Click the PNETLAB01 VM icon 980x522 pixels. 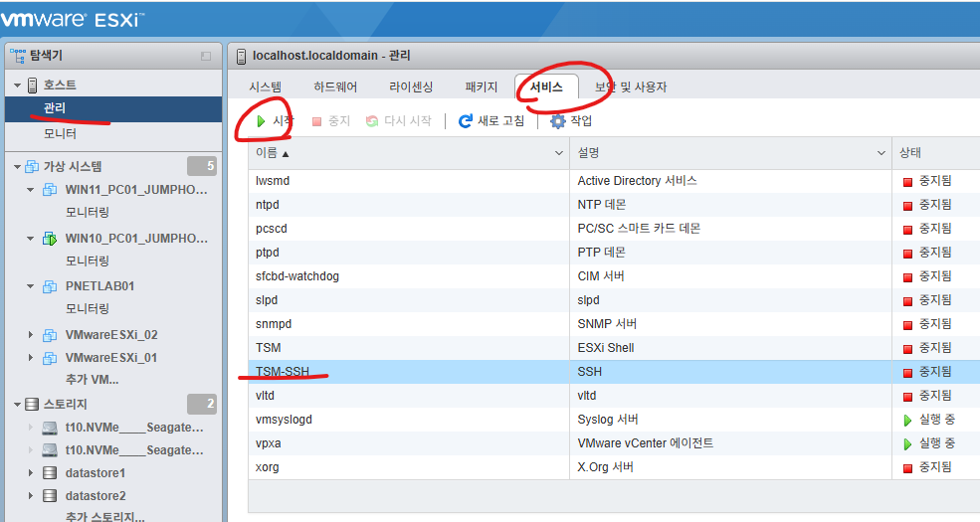click(50, 286)
